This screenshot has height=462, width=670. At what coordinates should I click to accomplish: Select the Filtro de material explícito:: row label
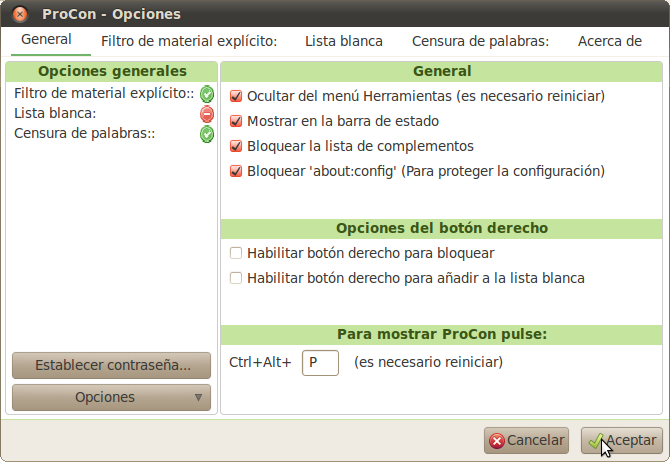pos(104,93)
